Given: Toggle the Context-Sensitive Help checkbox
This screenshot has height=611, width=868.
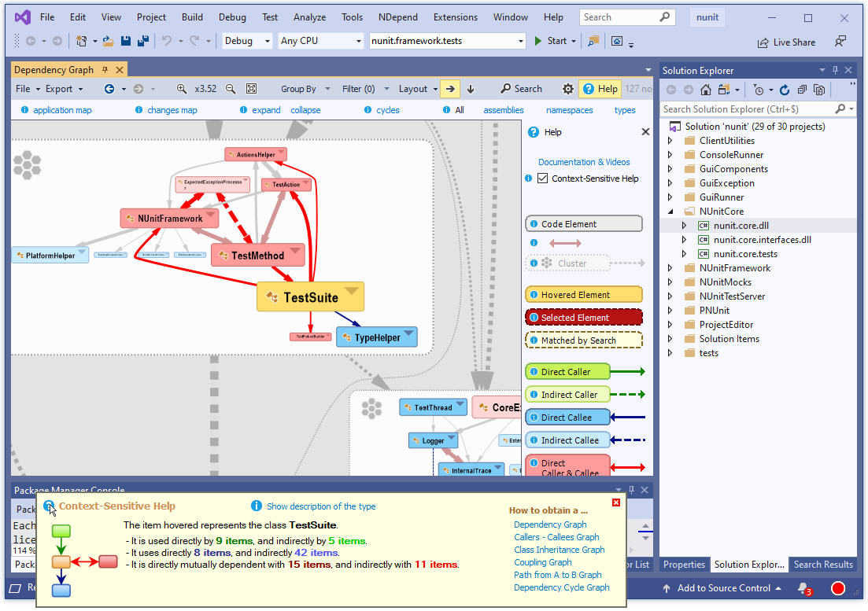Looking at the screenshot, I should click(x=542, y=179).
